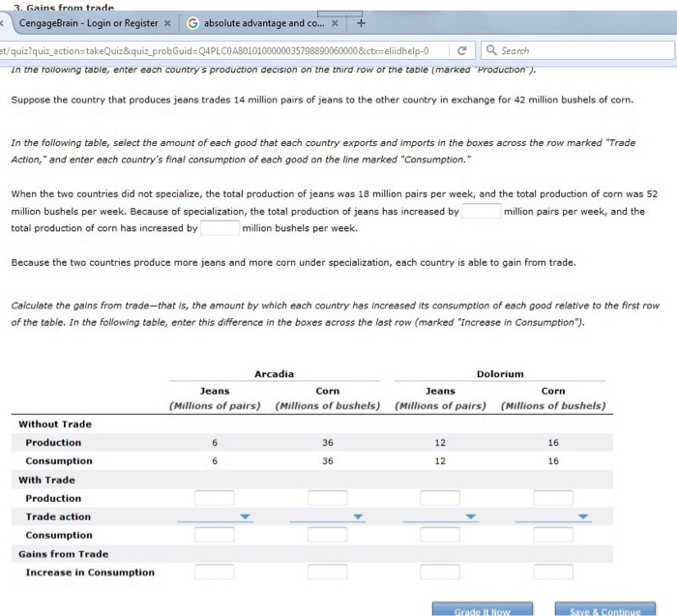Click the Save & Continue button
This screenshot has width=677, height=616.
[604, 609]
